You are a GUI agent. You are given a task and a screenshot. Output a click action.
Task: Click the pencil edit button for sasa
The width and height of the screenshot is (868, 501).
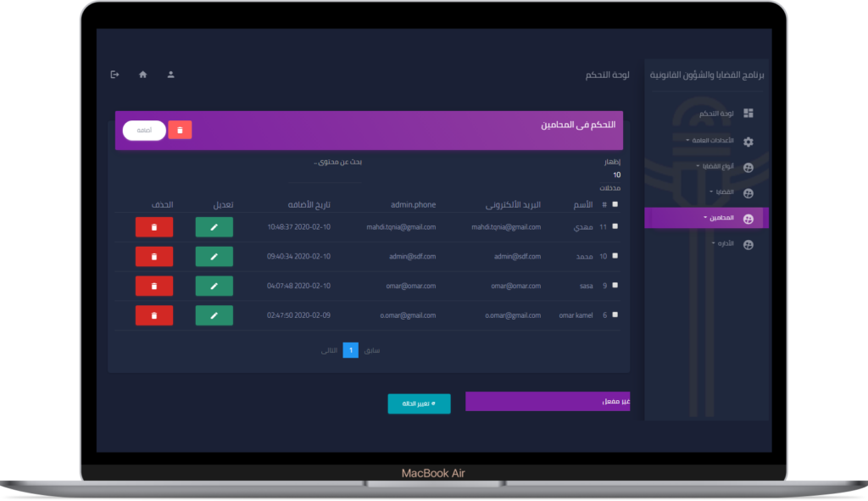[x=214, y=286]
